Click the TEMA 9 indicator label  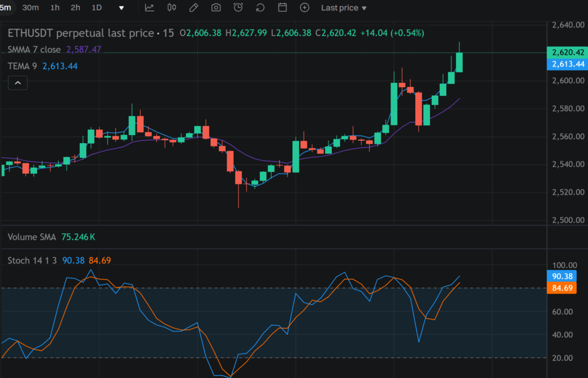tap(22, 66)
